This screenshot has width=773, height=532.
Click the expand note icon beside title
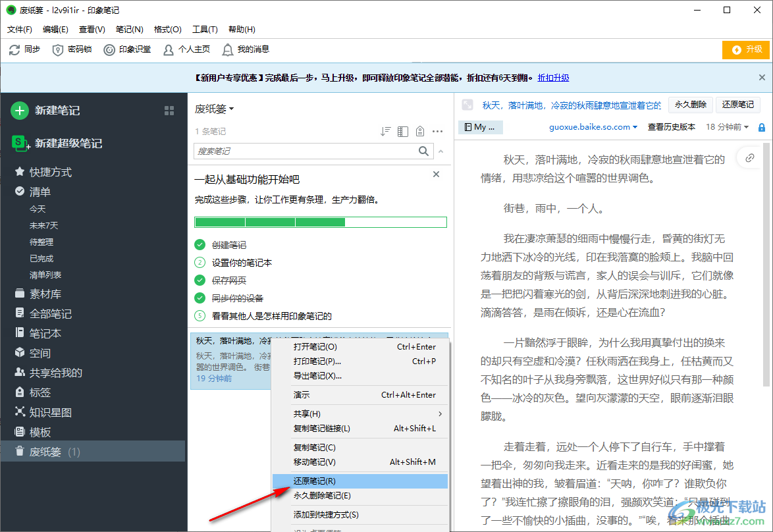(x=467, y=105)
